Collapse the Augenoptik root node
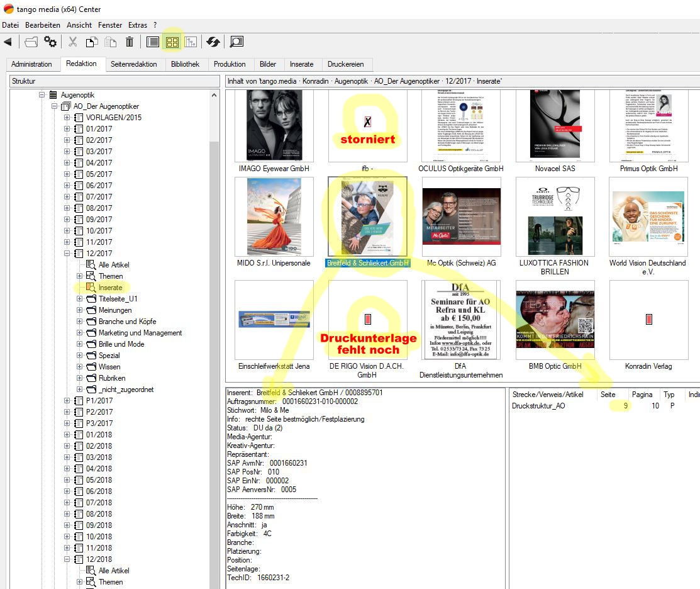700x589 pixels. (x=42, y=95)
